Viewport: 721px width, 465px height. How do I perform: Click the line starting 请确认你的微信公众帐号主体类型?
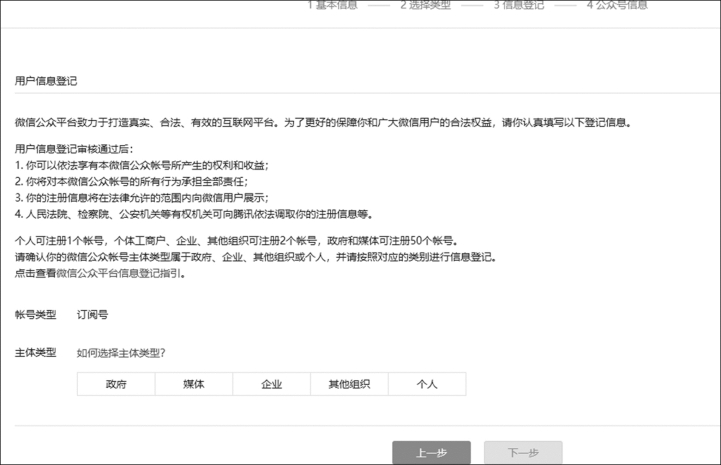[x=256, y=257]
